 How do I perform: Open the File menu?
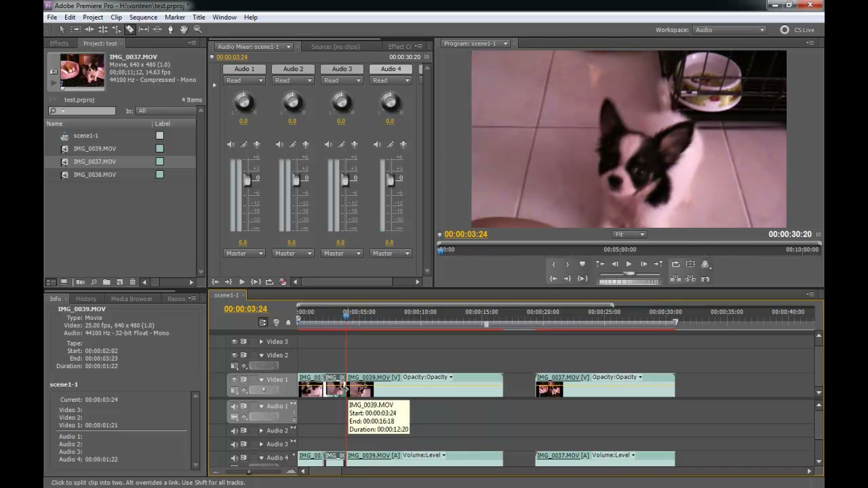pyautogui.click(x=52, y=17)
